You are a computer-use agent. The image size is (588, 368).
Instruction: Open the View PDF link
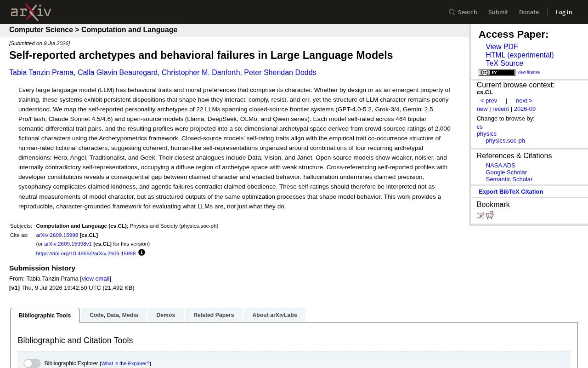(502, 47)
